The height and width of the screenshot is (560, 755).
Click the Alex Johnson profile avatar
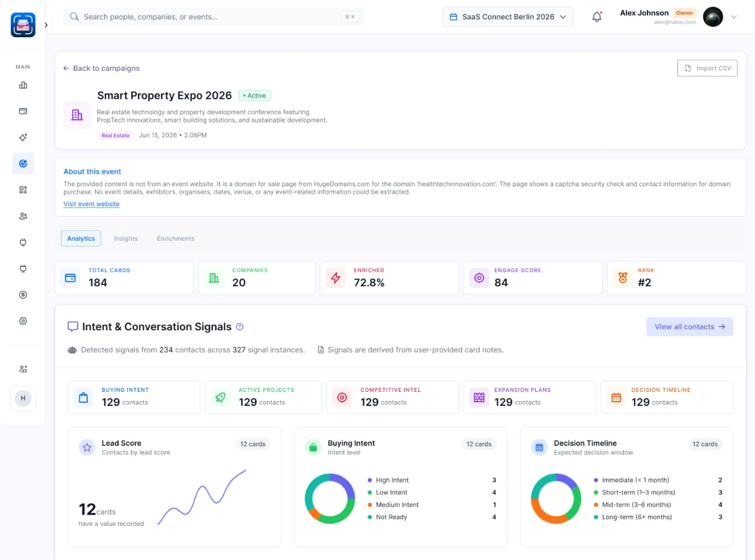click(713, 17)
